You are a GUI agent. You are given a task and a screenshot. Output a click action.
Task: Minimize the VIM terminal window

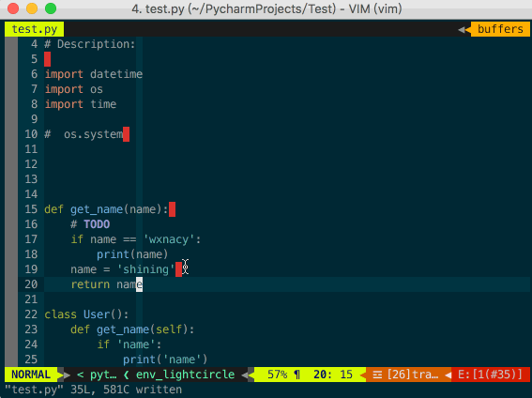[x=32, y=8]
